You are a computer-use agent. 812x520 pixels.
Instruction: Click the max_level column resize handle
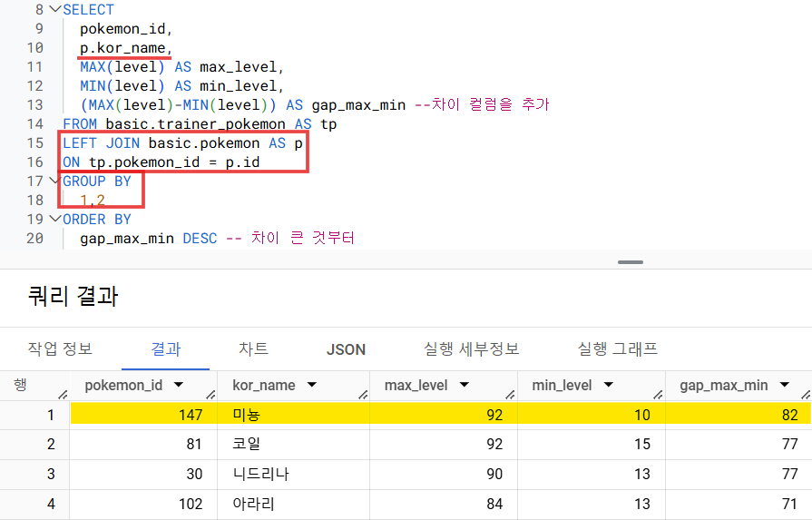(x=511, y=395)
